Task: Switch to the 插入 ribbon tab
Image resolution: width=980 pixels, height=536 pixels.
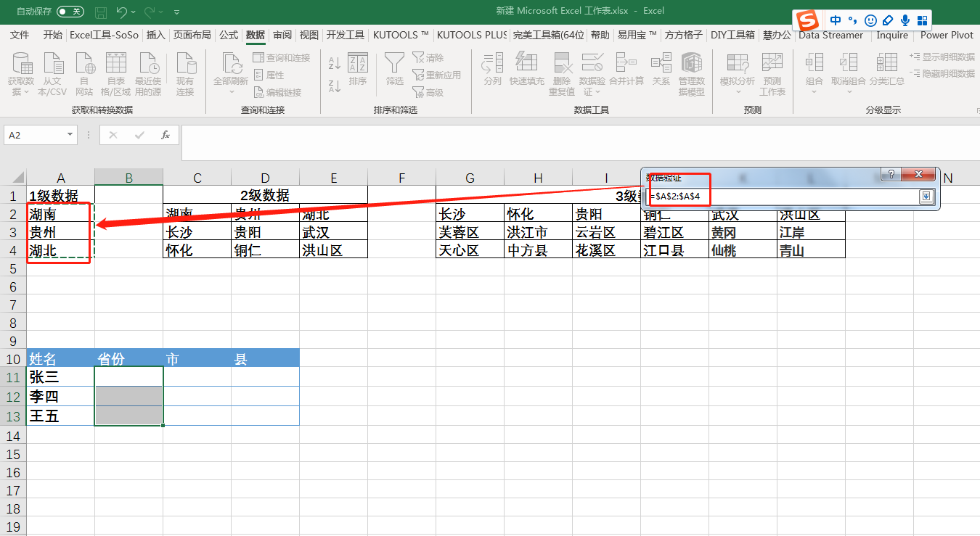Action: pyautogui.click(x=155, y=35)
